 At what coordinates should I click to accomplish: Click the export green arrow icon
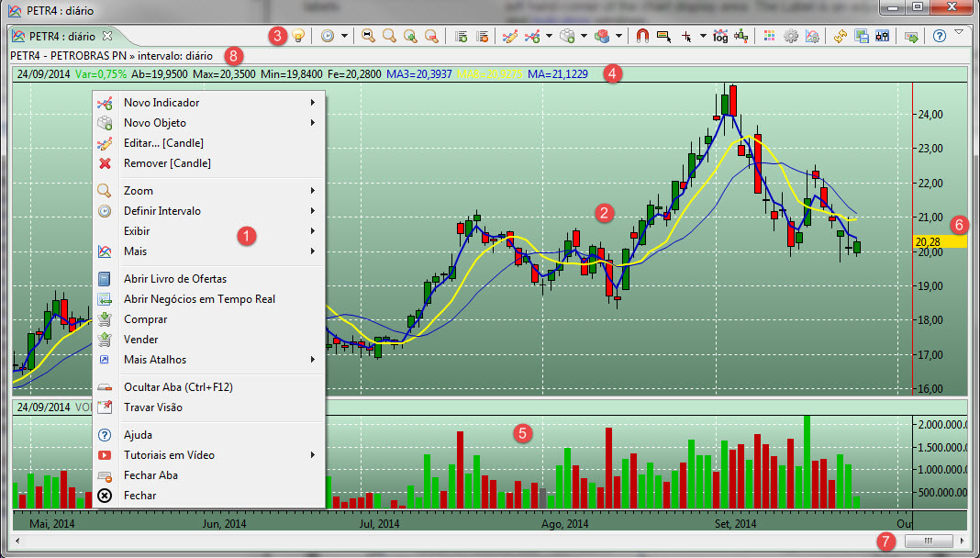click(x=911, y=36)
